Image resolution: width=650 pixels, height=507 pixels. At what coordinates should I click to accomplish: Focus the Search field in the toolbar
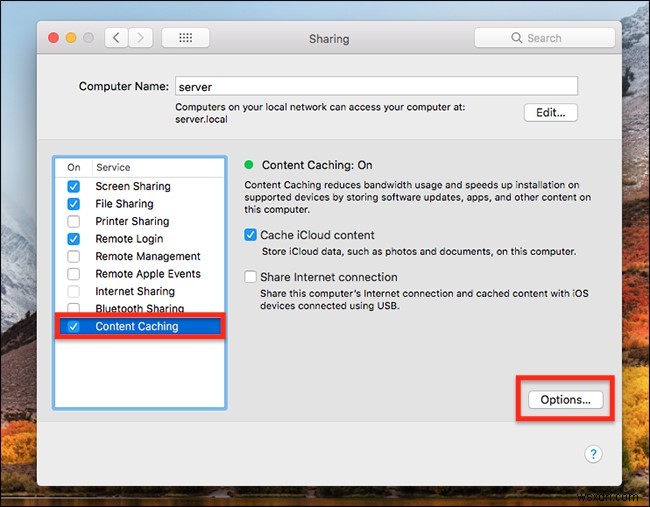(x=544, y=38)
